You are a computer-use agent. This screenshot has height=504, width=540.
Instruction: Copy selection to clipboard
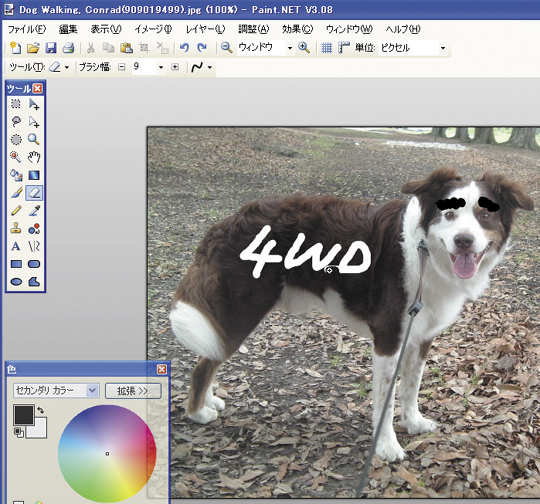(x=108, y=48)
